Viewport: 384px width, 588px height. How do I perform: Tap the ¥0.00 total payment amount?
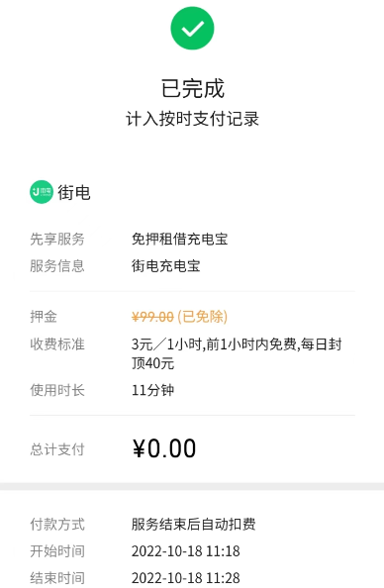pyautogui.click(x=164, y=448)
